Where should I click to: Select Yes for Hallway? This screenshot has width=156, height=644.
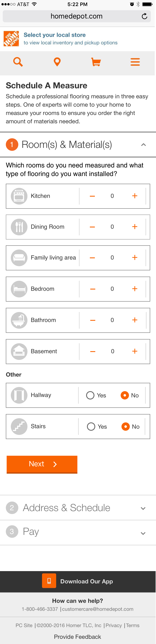[96, 395]
